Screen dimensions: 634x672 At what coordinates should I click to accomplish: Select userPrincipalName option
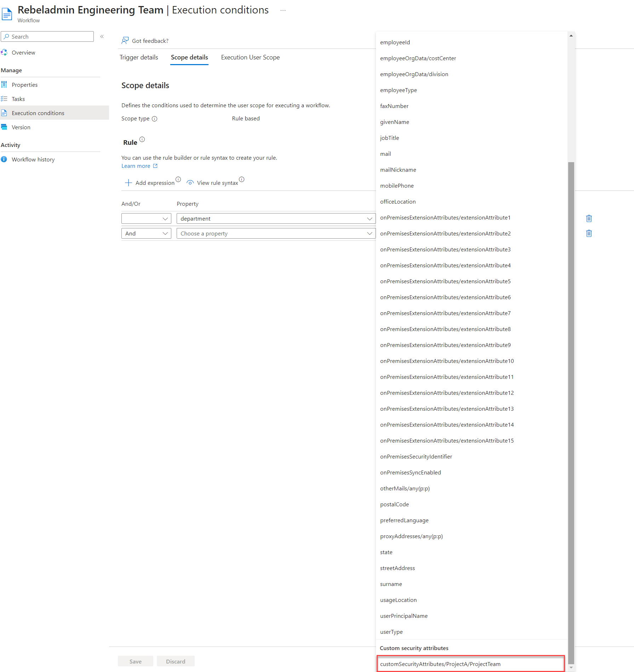pyautogui.click(x=472, y=616)
